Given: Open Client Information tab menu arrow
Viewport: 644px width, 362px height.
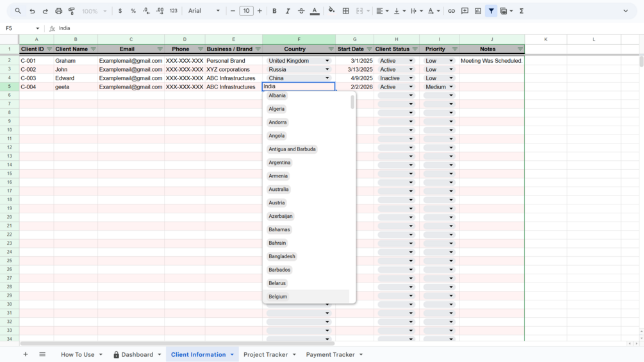Looking at the screenshot, I should [232, 354].
